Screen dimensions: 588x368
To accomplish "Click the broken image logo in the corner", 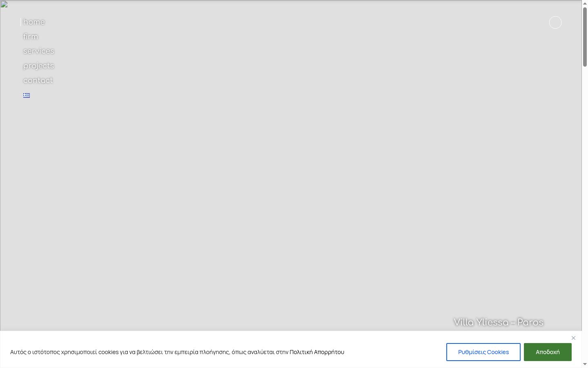I will tap(4, 4).
